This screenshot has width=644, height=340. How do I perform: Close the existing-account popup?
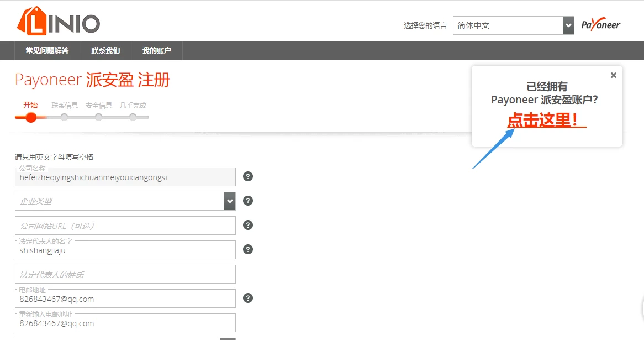click(613, 75)
